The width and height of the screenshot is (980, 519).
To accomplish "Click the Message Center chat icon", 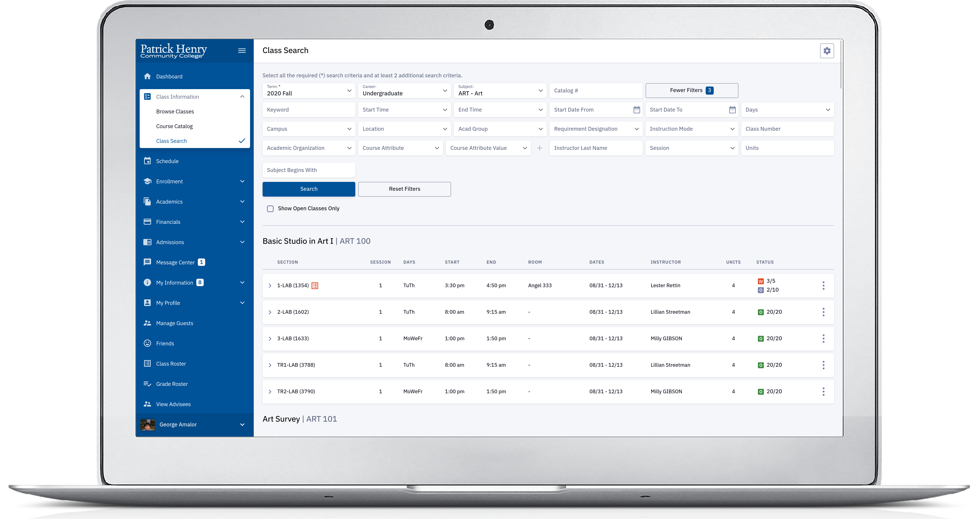I will (147, 262).
